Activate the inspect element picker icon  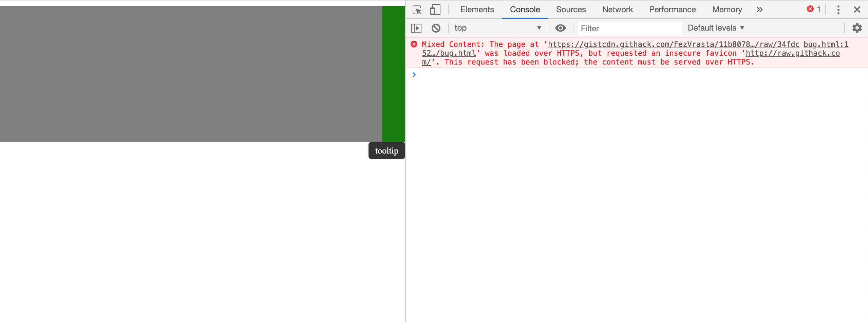pyautogui.click(x=417, y=10)
